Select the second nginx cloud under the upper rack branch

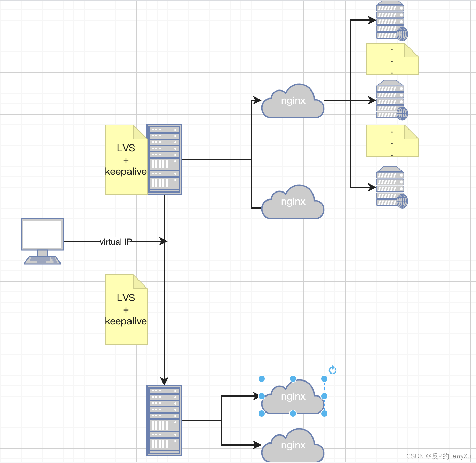[293, 202]
